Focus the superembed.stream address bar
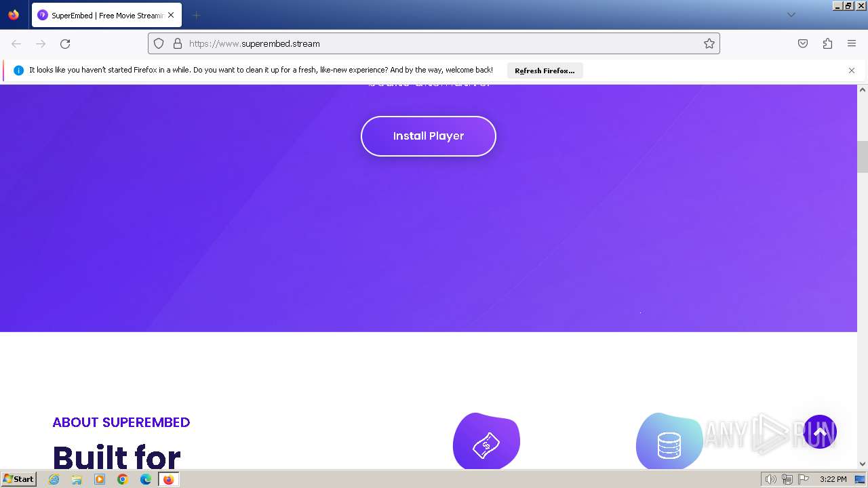This screenshot has width=868, height=488. (434, 43)
